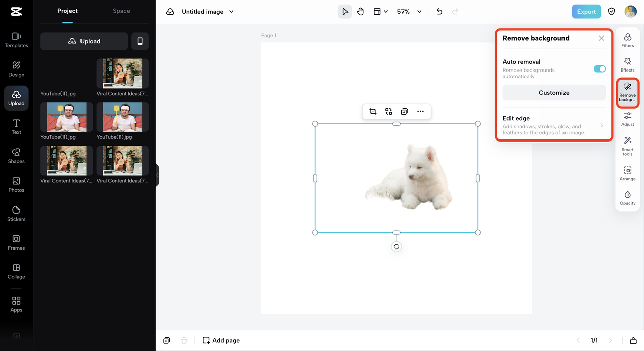
Task: Open the Collage panel
Action: pyautogui.click(x=16, y=271)
